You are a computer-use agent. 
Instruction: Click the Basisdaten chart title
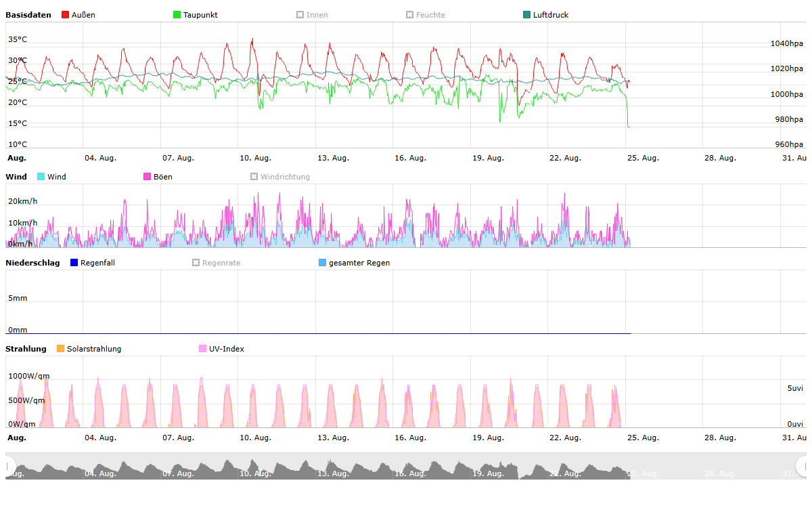28,15
